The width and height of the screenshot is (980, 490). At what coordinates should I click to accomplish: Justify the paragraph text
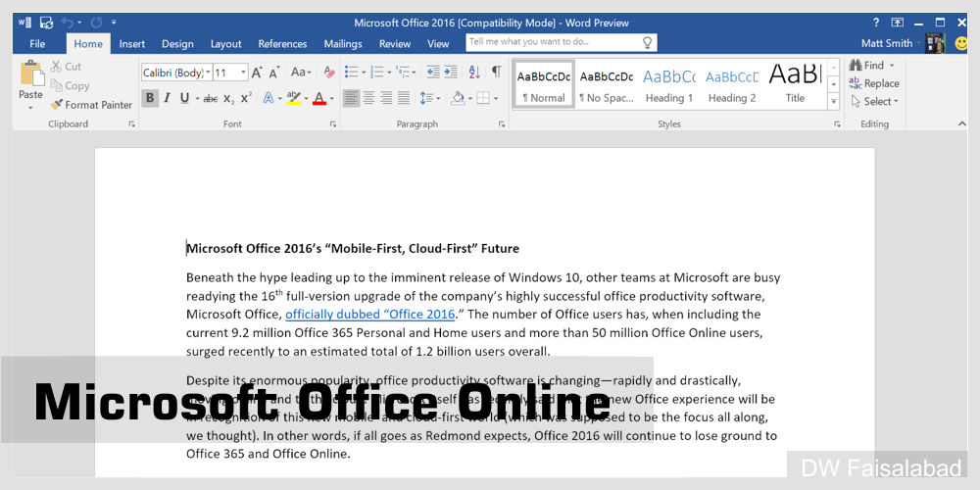[x=404, y=98]
